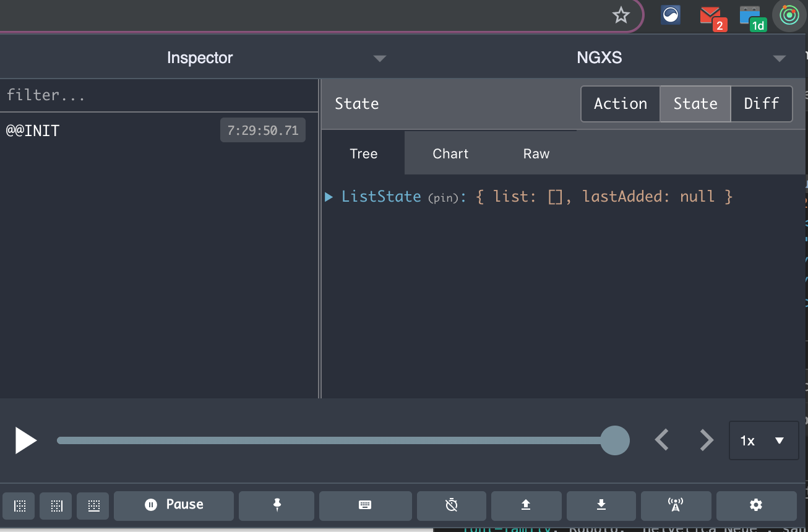Dock the devtools to the right
Viewport: 808px width, 532px height.
coord(56,506)
